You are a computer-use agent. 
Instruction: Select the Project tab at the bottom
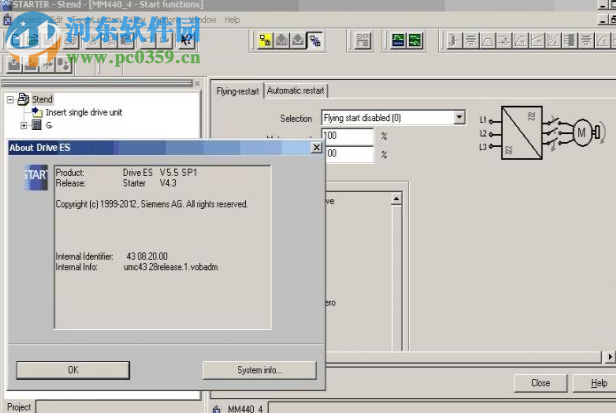pyautogui.click(x=19, y=407)
